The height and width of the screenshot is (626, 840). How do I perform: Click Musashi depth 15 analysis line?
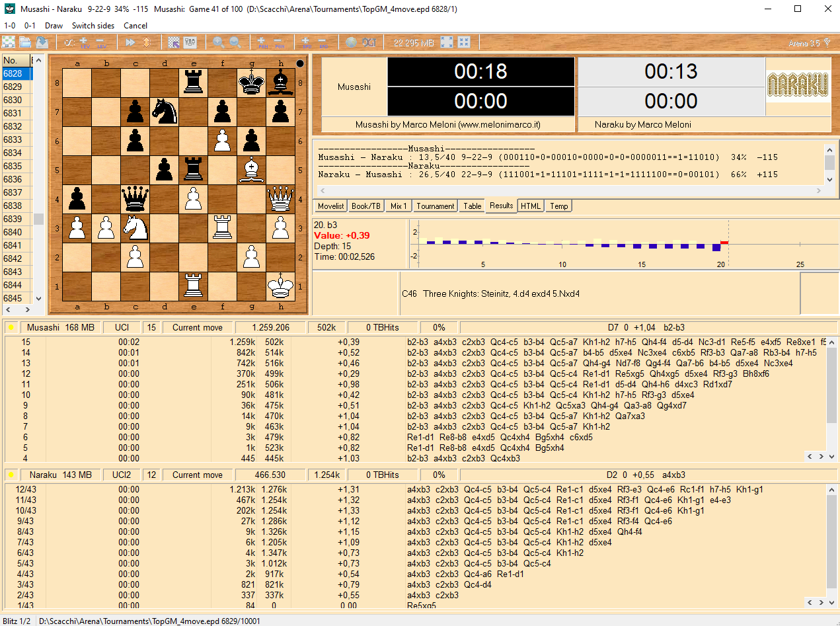click(x=415, y=342)
